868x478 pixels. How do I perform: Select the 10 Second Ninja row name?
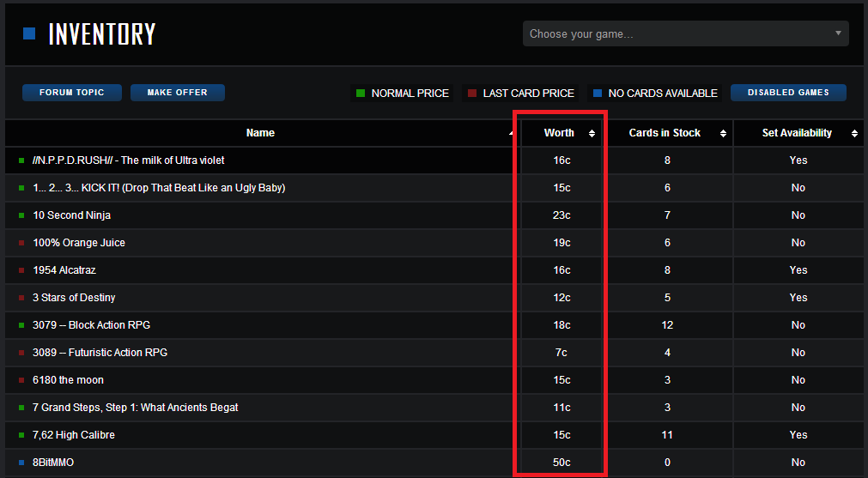click(71, 215)
